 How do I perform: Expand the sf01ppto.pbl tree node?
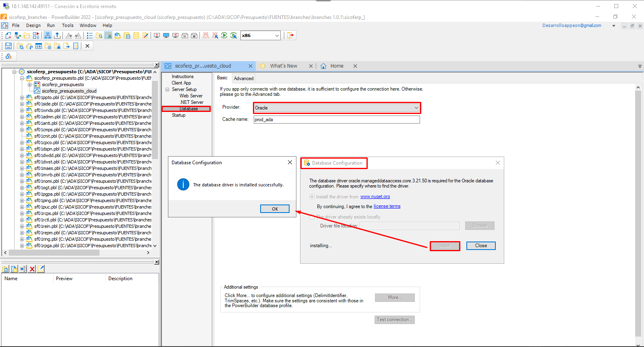click(22, 97)
